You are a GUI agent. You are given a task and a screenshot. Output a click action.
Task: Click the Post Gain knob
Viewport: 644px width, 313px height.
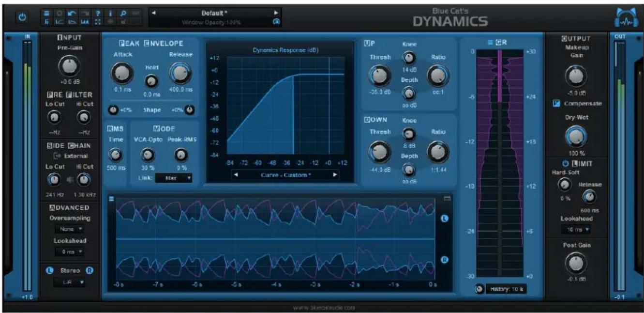point(575,263)
